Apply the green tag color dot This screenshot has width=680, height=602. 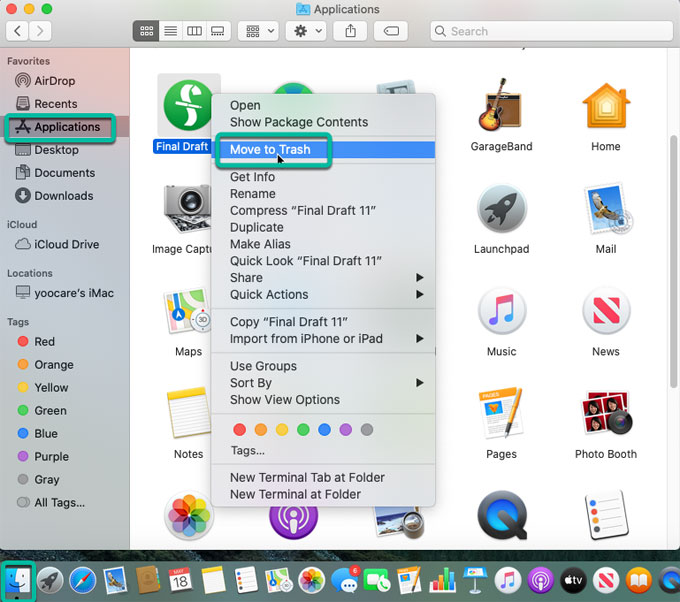coord(303,430)
